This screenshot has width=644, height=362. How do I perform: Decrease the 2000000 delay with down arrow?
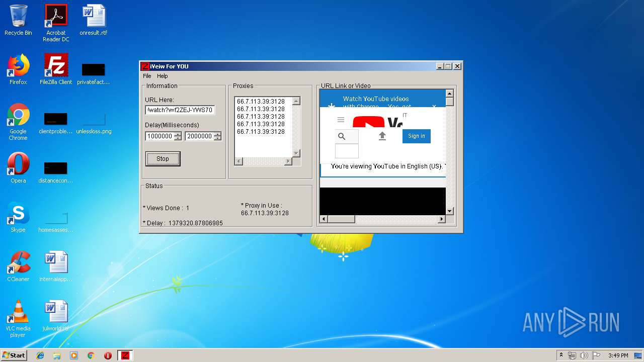[217, 138]
